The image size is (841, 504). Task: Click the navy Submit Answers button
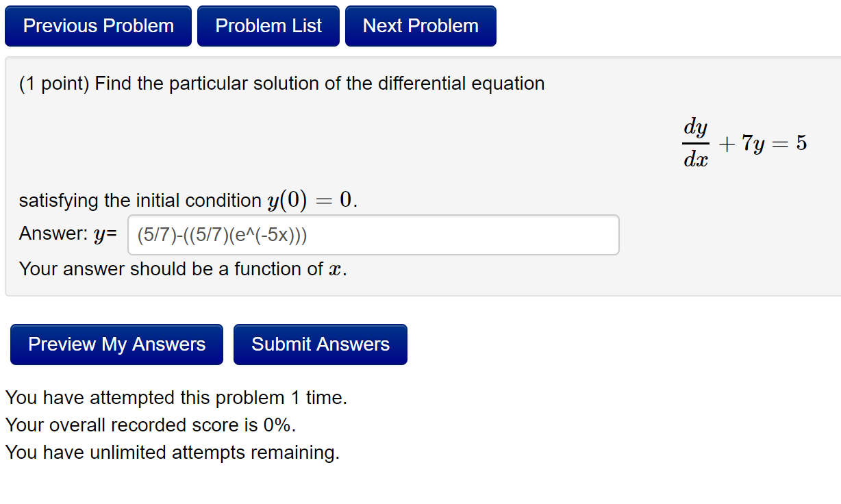tap(320, 344)
